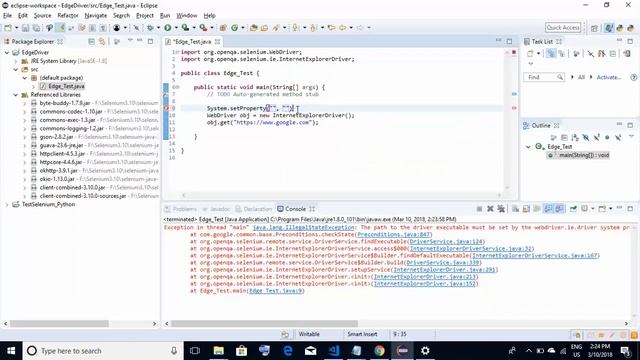This screenshot has height=360, width=640.
Task: Click the Edge_Test.java:9 stack trace link
Action: 276,291
